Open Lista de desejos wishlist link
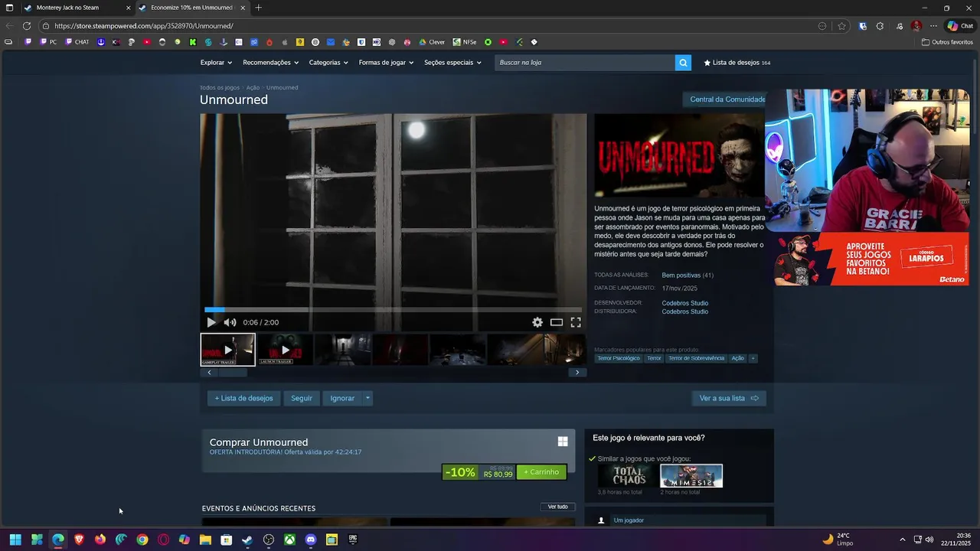The width and height of the screenshot is (980, 551). pyautogui.click(x=737, y=63)
